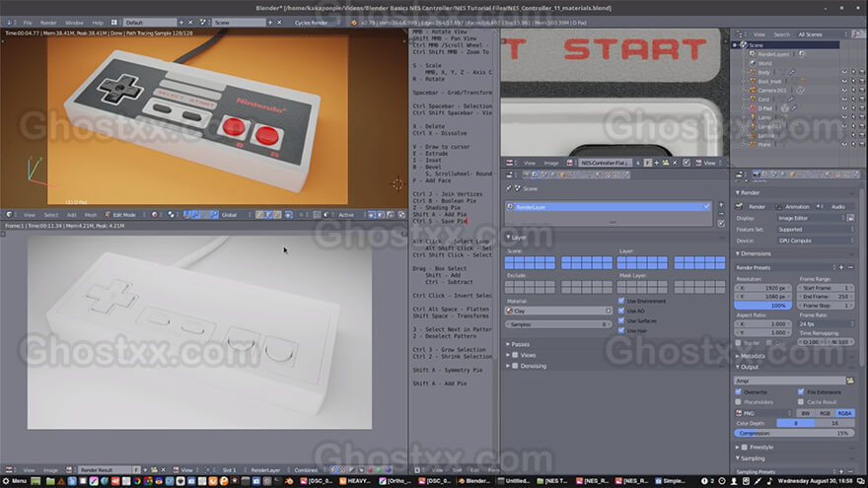Open the Select menu in 3D viewport header
This screenshot has height=488, width=868.
point(51,215)
